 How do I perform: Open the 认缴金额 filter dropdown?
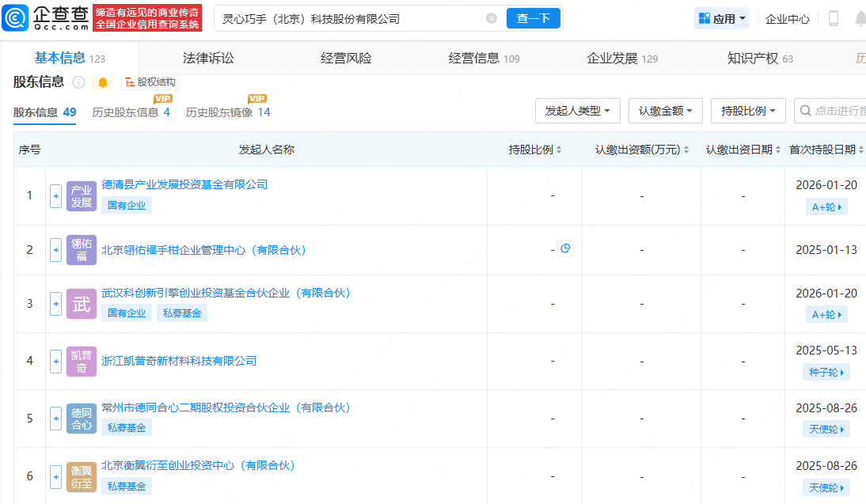(665, 111)
